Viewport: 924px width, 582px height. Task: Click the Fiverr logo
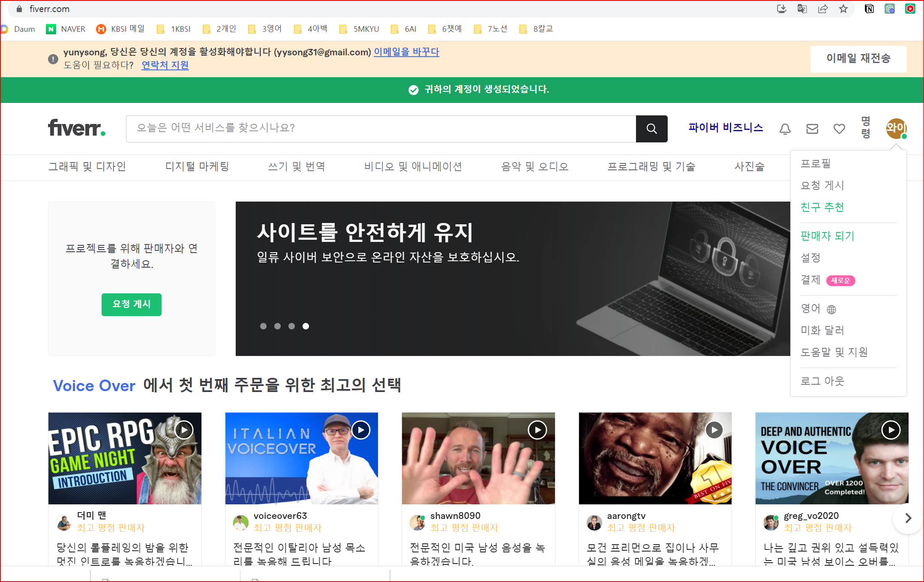tap(77, 128)
